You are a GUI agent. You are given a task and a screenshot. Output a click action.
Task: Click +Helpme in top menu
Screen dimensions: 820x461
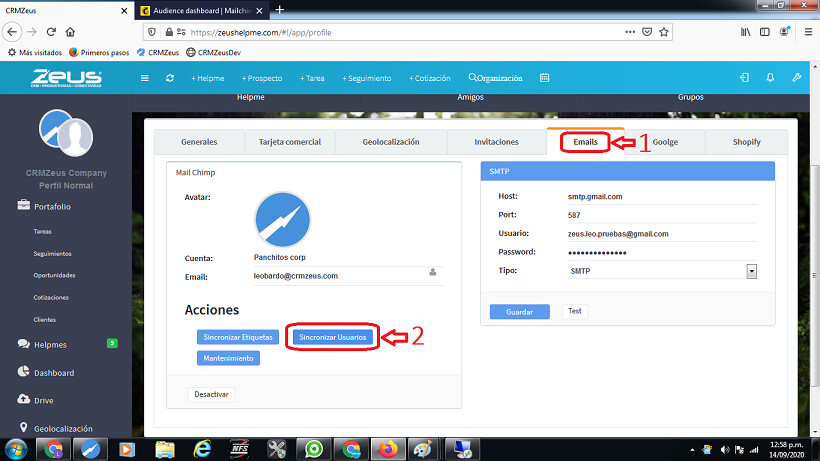coord(208,78)
